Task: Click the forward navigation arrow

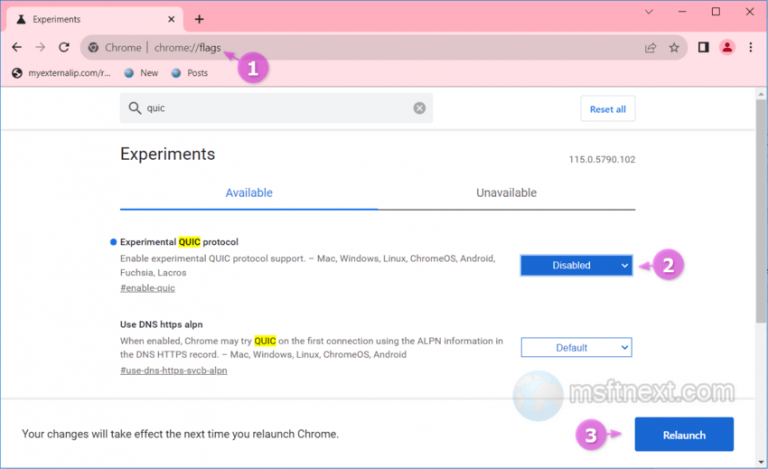Action: [x=40, y=47]
